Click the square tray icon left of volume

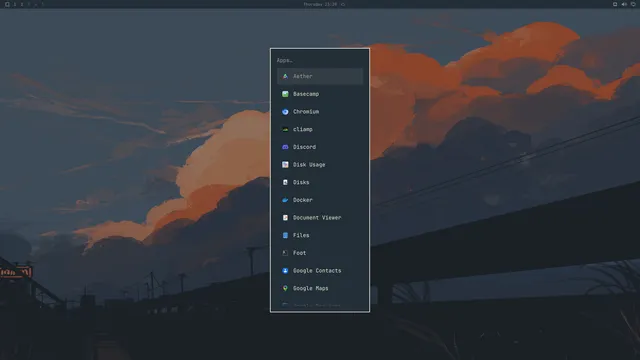(615, 4)
